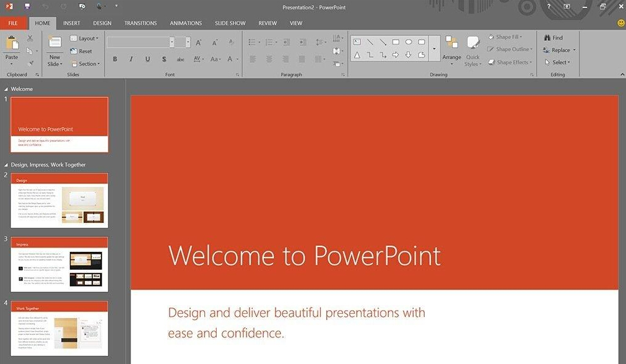Switch to the TRANSITIONS tab
Viewport: 626px width, 364px height.
tap(141, 23)
